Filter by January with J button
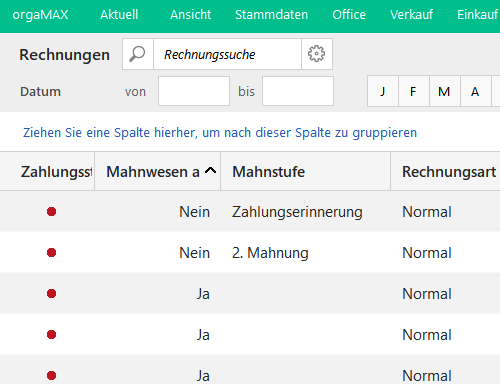This screenshot has height=384, width=500. [x=383, y=91]
